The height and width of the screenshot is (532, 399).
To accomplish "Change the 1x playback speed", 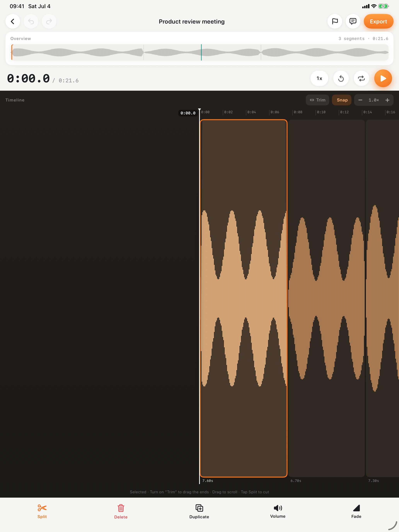I will [x=319, y=78].
